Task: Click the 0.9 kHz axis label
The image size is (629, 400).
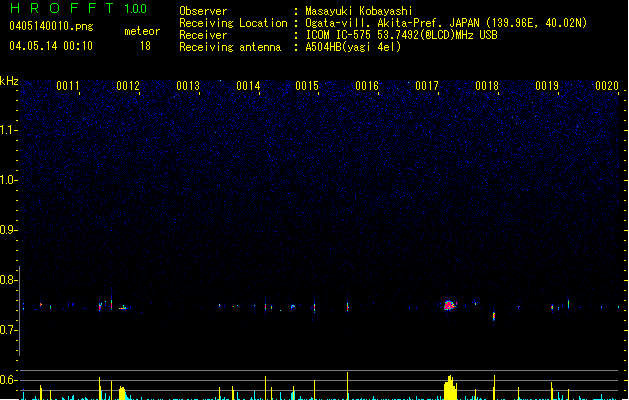Action: 7,230
